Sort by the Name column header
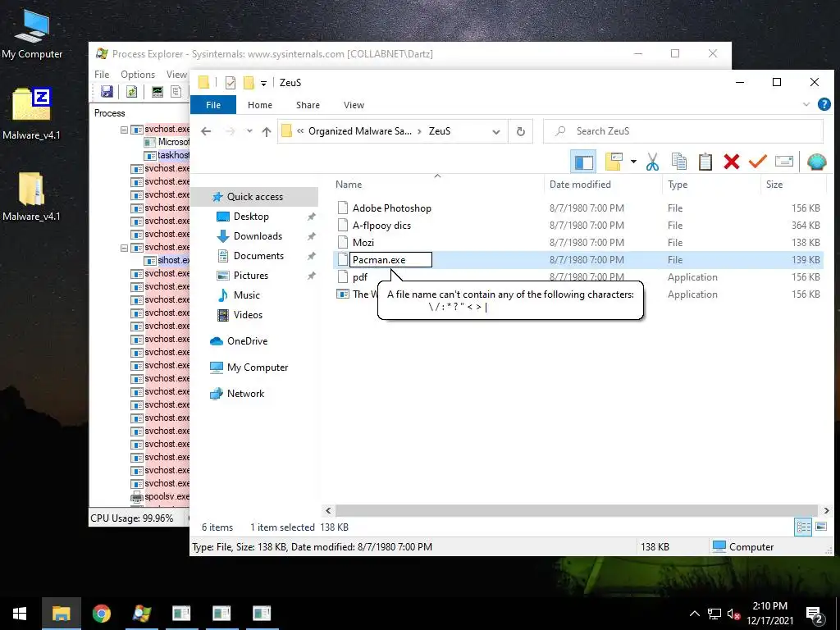The height and width of the screenshot is (630, 840). (348, 185)
